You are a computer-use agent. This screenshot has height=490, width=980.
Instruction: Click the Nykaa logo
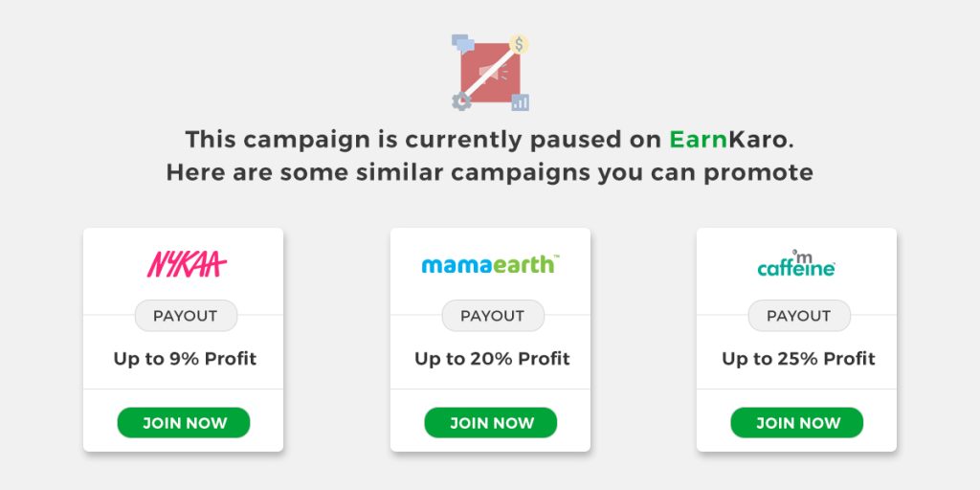(187, 264)
